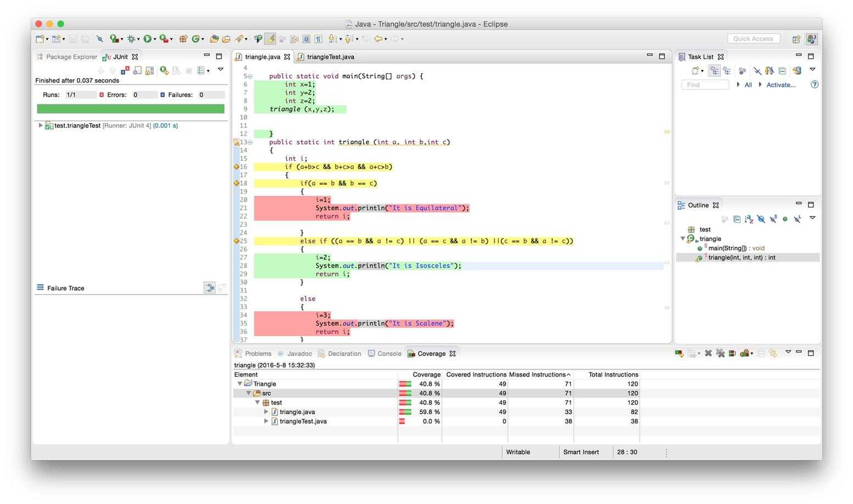
Task: Click the Open Task folder icon
Action: coord(226,38)
